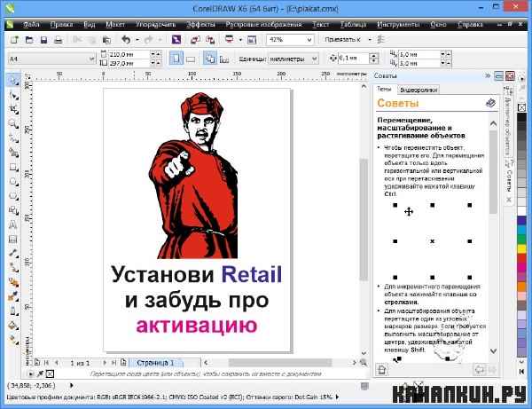
Task: Select the Dimension tool
Action: click(13, 253)
